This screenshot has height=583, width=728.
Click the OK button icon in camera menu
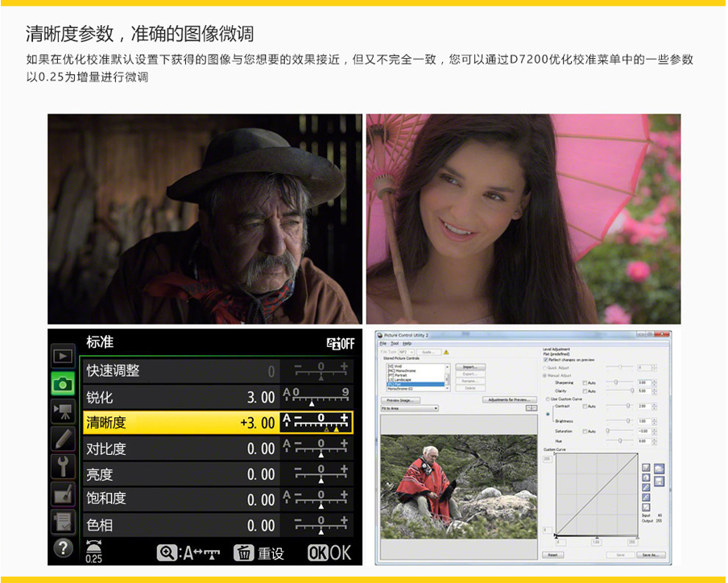[318, 553]
